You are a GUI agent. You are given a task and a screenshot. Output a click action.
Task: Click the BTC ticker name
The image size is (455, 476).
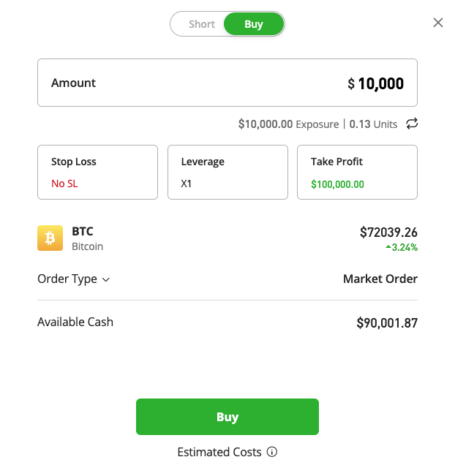pyautogui.click(x=83, y=232)
